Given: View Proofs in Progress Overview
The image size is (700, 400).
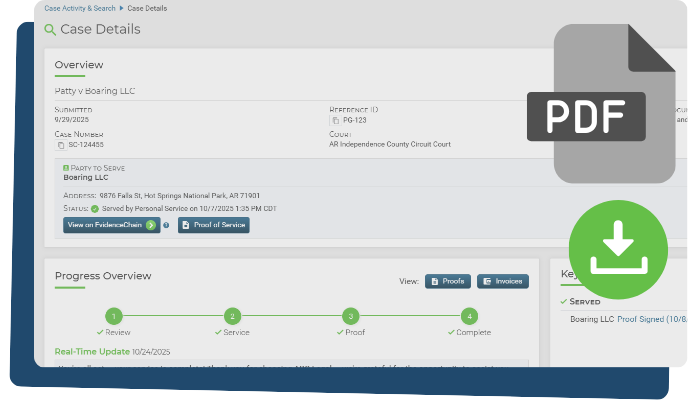Looking at the screenshot, I should tap(448, 281).
